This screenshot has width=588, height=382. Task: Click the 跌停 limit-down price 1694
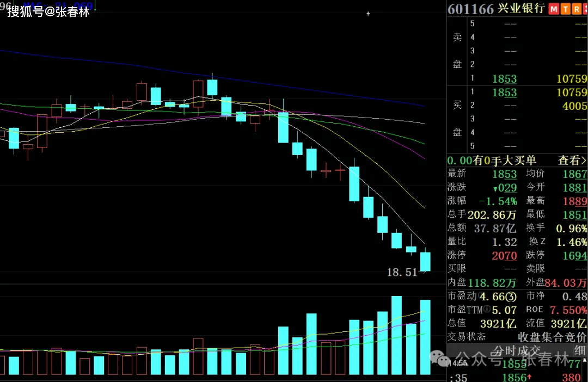coord(576,255)
